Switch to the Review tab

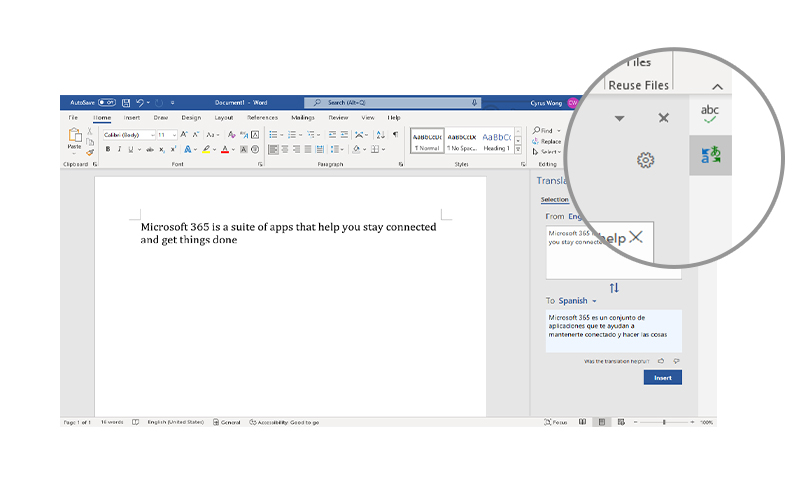(338, 118)
